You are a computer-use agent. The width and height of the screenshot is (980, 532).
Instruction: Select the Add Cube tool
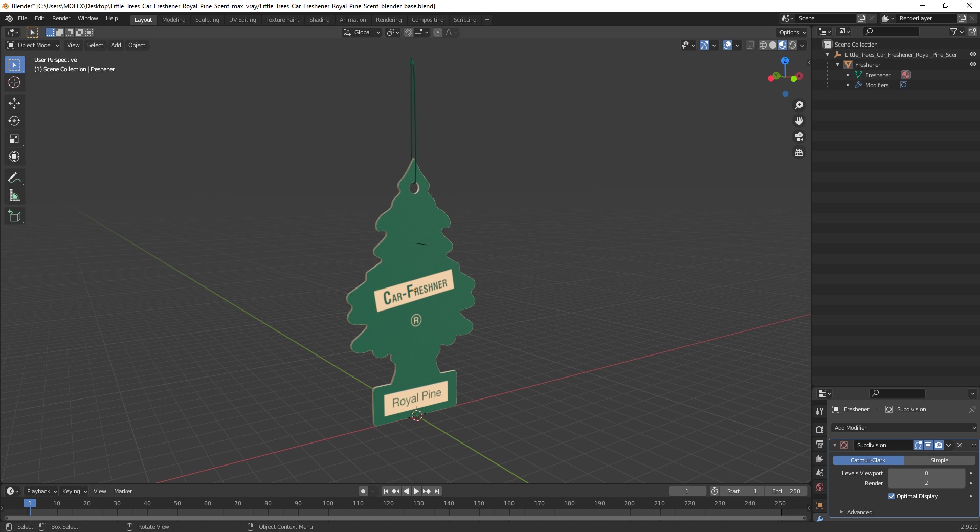click(x=14, y=216)
